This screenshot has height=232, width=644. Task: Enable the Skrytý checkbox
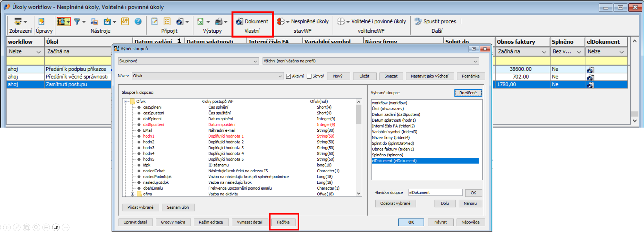pos(309,76)
